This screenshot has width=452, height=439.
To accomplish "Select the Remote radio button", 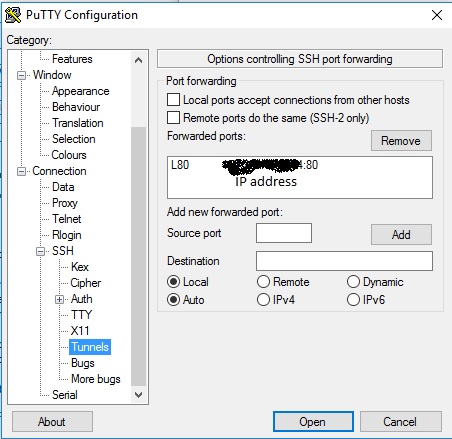I will (x=263, y=282).
